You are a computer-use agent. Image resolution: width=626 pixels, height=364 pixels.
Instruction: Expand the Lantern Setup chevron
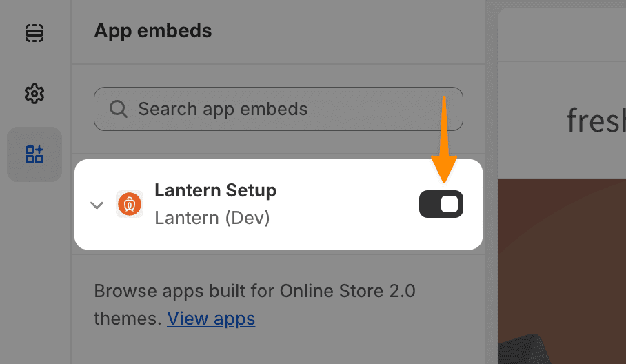(97, 205)
